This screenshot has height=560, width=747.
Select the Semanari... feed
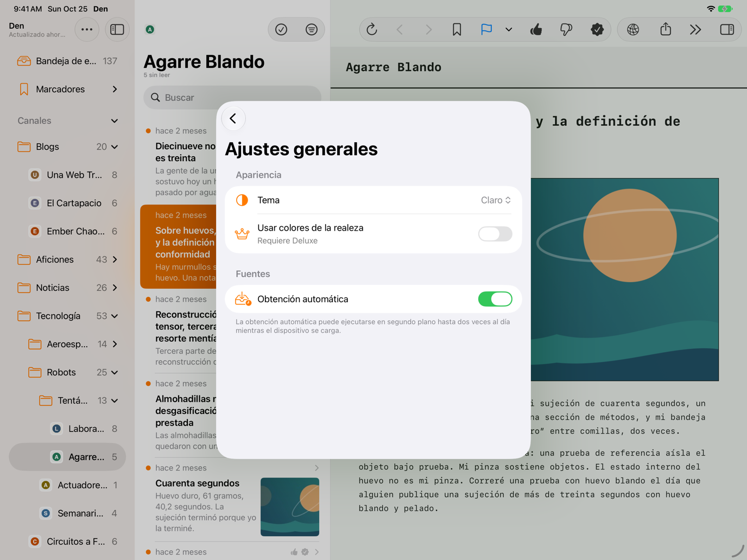[x=67, y=513]
